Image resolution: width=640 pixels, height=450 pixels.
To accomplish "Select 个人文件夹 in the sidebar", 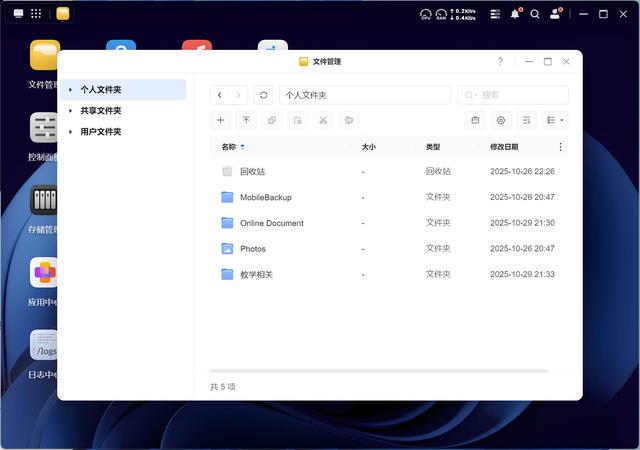I will tap(123, 89).
